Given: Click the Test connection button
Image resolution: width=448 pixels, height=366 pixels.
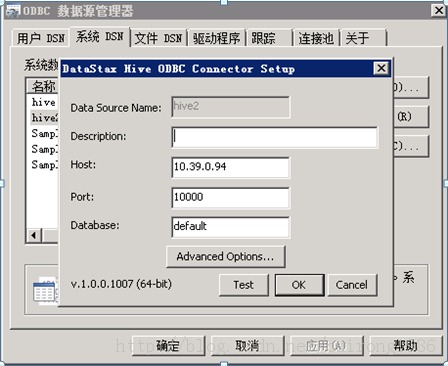Looking at the screenshot, I should 244,285.
